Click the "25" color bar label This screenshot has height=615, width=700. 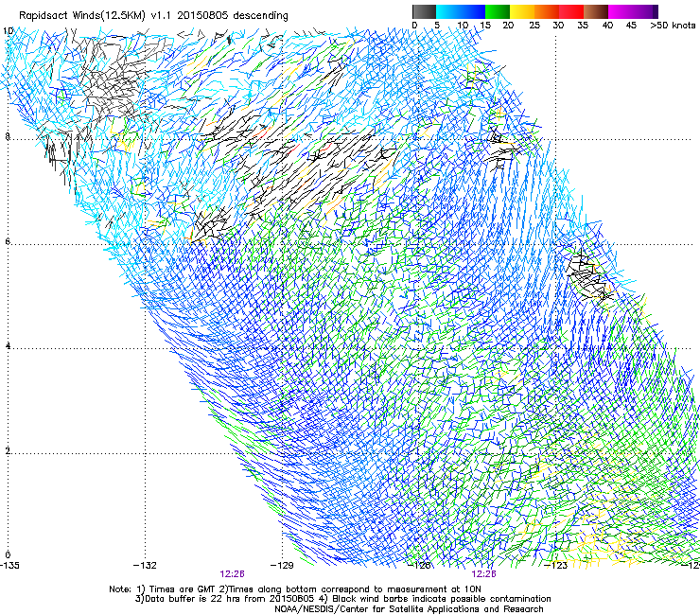coord(534,26)
